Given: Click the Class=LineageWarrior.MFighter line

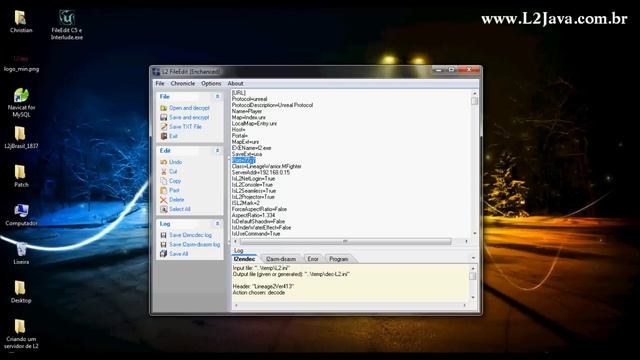Looking at the screenshot, I should (267, 167).
